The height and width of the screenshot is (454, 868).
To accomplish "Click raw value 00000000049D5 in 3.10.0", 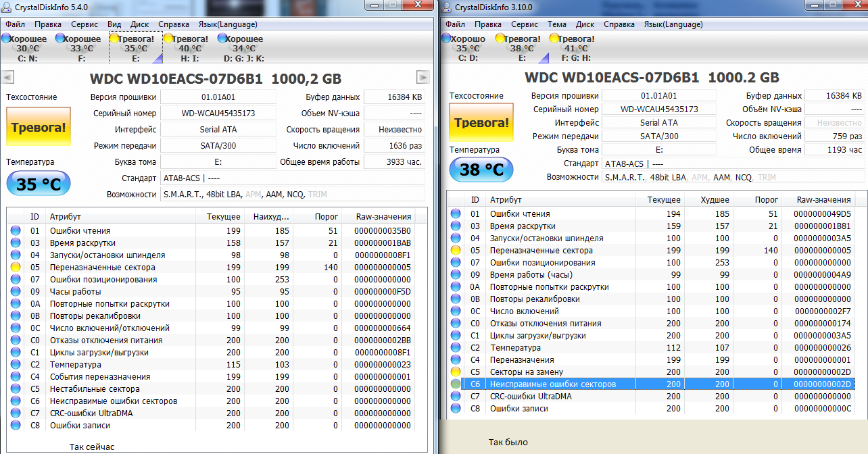I will click(824, 213).
